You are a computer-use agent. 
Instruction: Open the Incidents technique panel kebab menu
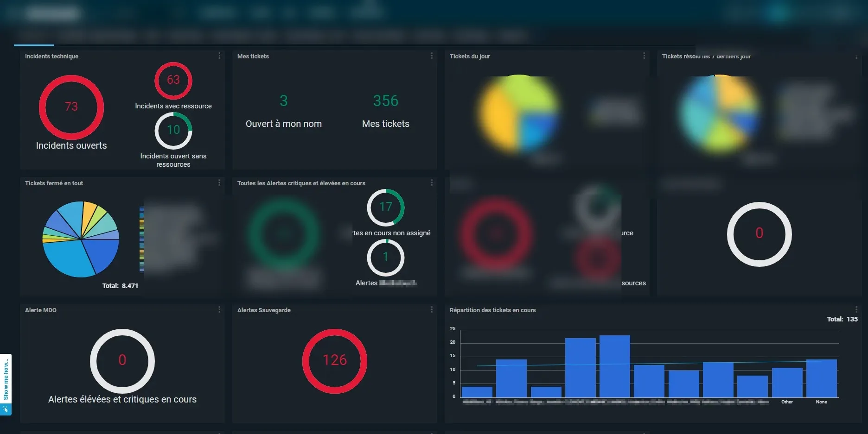click(x=219, y=56)
